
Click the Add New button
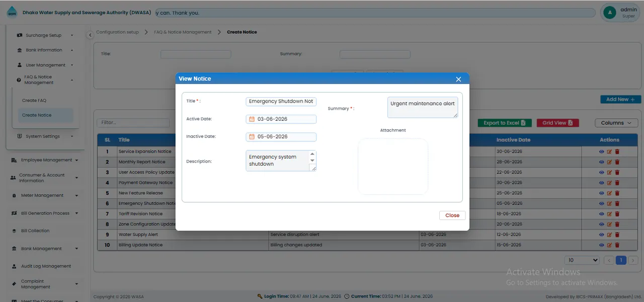[621, 100]
